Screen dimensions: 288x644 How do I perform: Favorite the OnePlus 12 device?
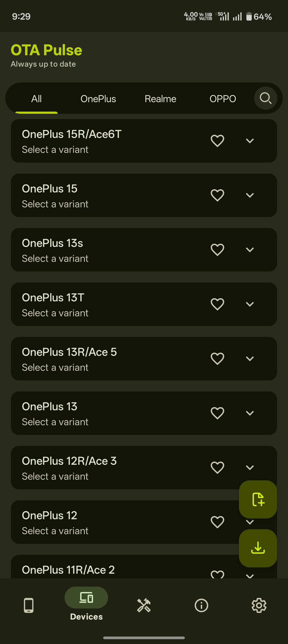[217, 522]
